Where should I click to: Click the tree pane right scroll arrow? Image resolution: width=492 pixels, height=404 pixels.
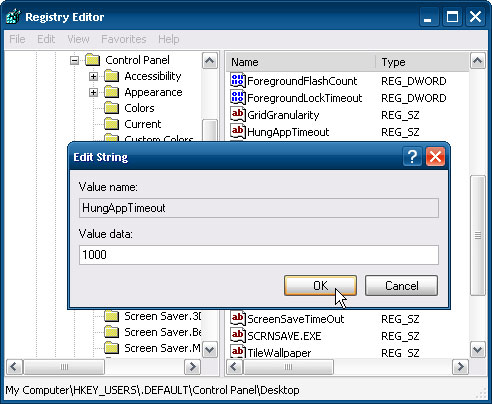point(193,367)
